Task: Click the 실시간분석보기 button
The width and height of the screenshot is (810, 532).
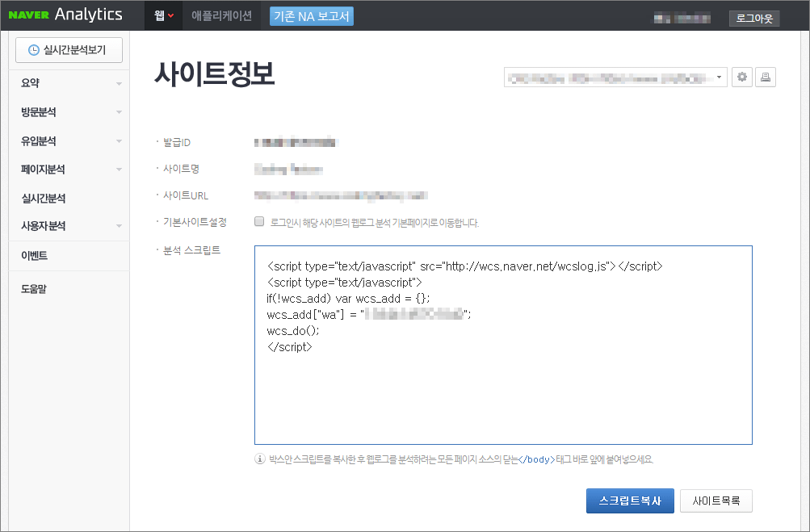Action: pyautogui.click(x=69, y=50)
